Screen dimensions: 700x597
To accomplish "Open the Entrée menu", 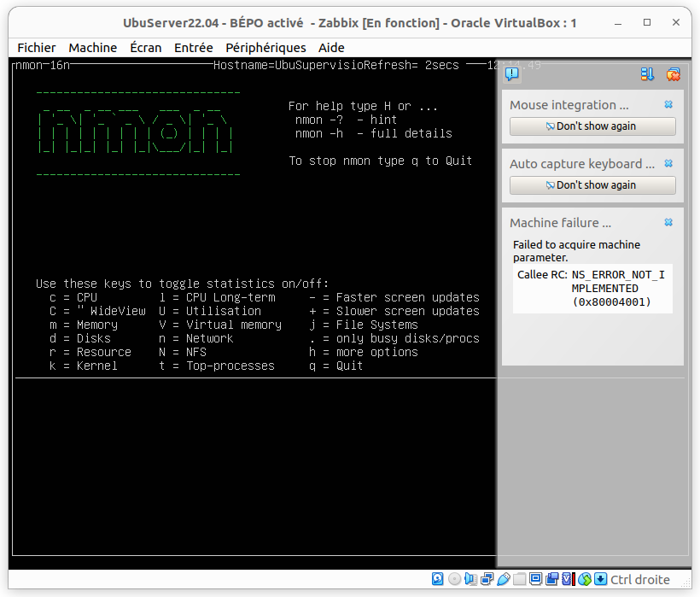I will pos(194,48).
